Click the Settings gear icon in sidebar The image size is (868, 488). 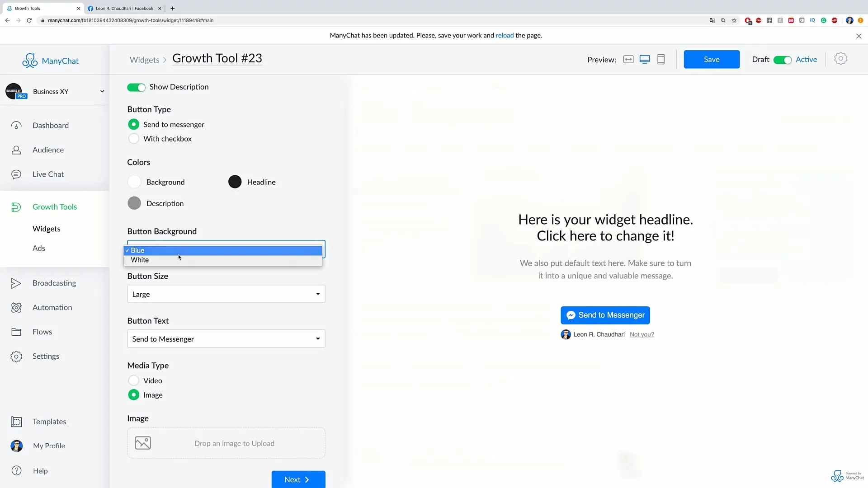click(16, 357)
